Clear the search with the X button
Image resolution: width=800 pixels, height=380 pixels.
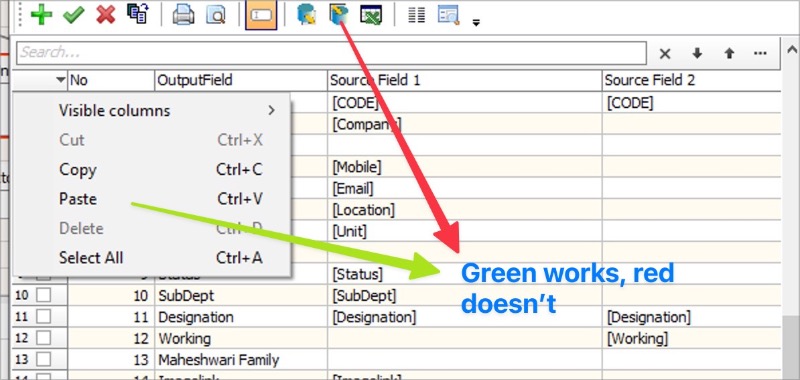coord(665,53)
